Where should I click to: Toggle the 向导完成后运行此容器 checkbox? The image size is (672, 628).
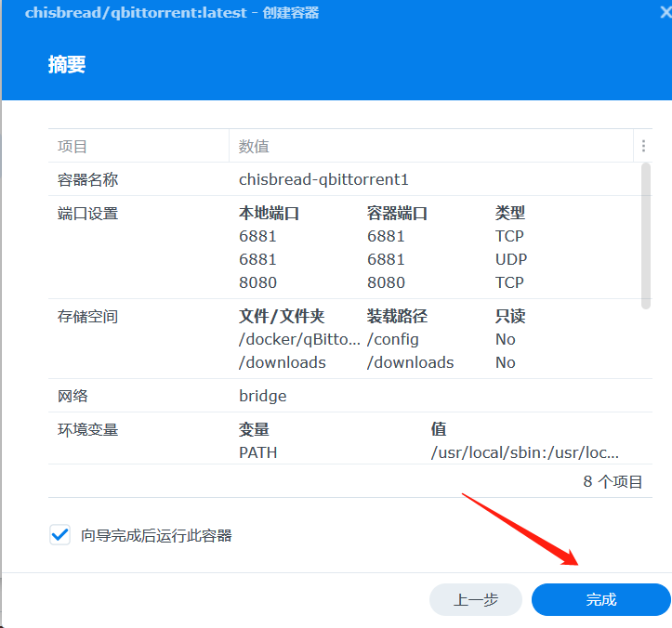click(60, 534)
